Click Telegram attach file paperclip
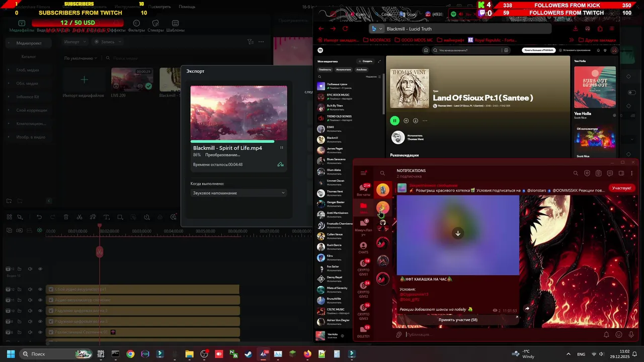This screenshot has height=362, width=644. [x=399, y=334]
